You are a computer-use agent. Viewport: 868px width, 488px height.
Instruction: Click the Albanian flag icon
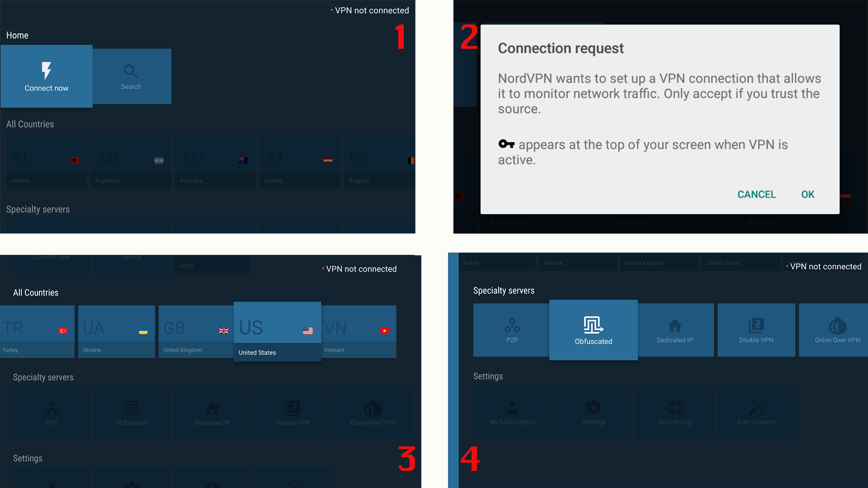(x=75, y=160)
